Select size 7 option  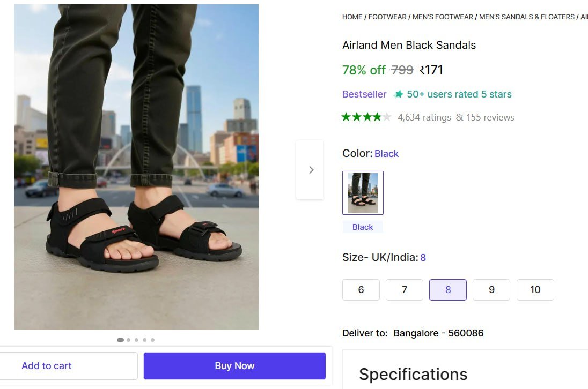[405, 290]
